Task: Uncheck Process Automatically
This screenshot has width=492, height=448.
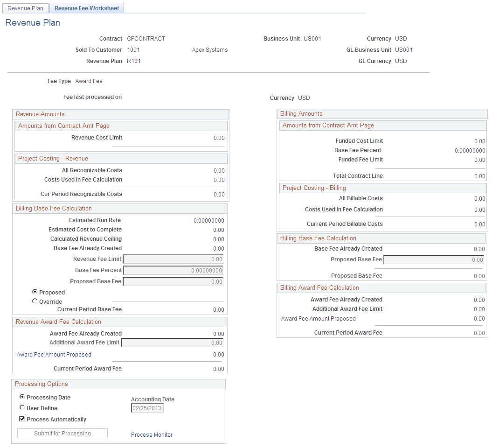Action: [x=22, y=419]
